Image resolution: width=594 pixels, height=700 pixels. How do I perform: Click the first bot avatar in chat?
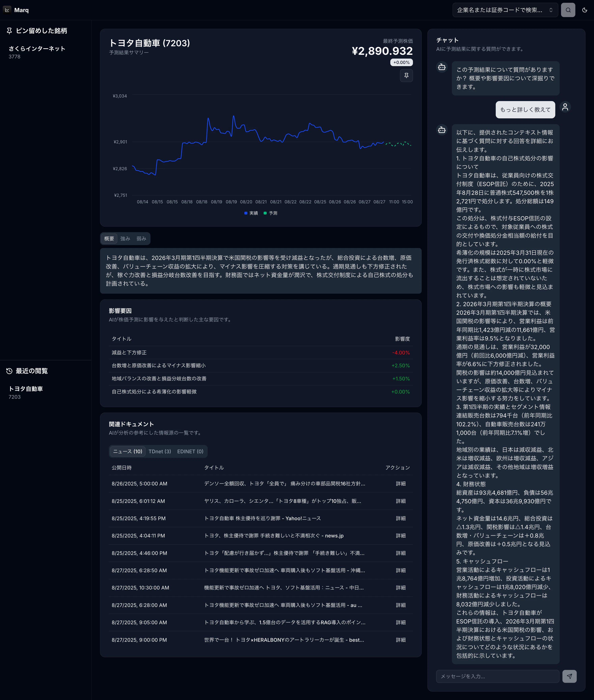(442, 67)
